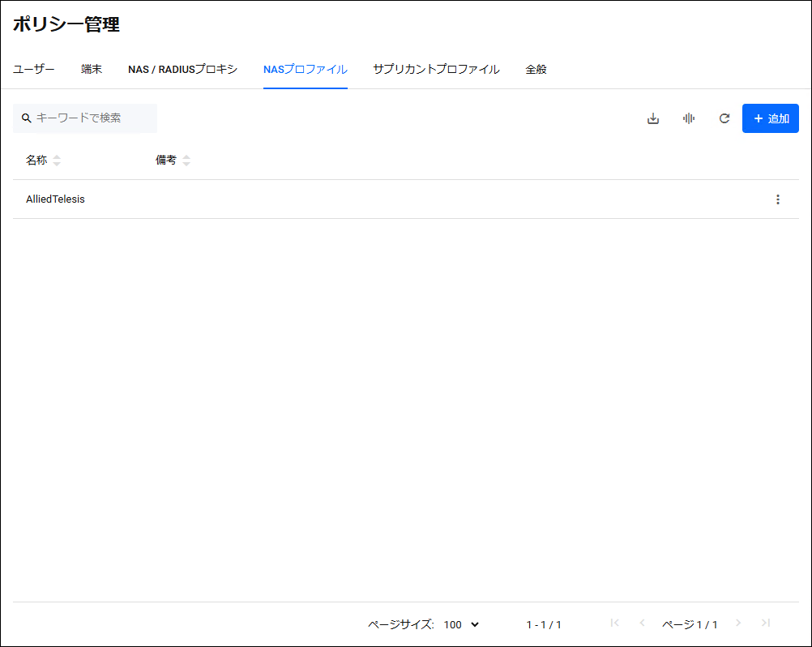Click the AlliedTelesis profile name
Image resolution: width=812 pixels, height=647 pixels.
coord(55,199)
